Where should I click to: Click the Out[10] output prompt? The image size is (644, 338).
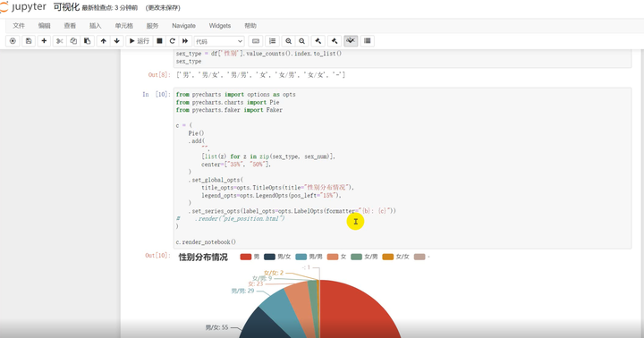click(157, 256)
